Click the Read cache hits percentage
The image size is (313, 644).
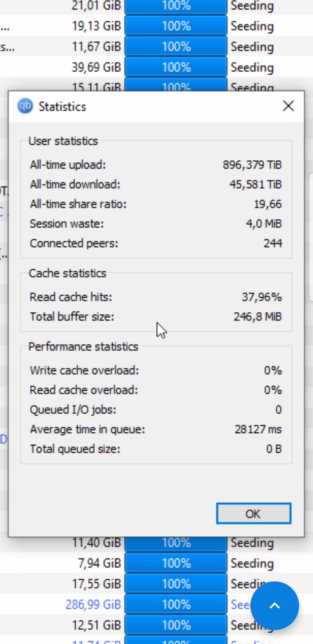[x=261, y=297]
